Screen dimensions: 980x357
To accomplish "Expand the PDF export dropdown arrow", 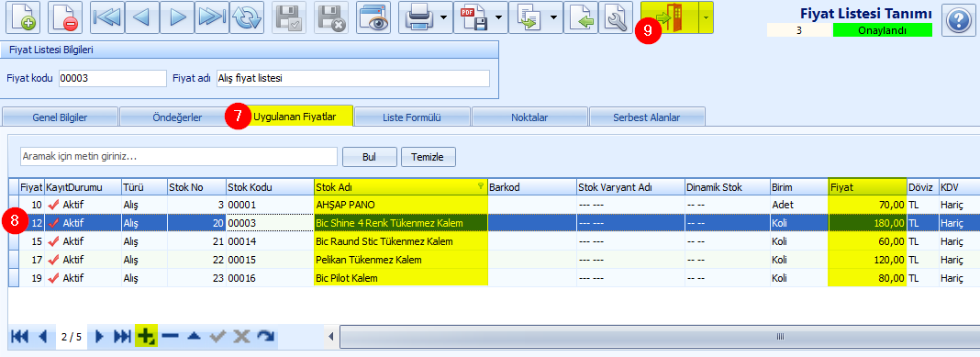I will pyautogui.click(x=499, y=17).
